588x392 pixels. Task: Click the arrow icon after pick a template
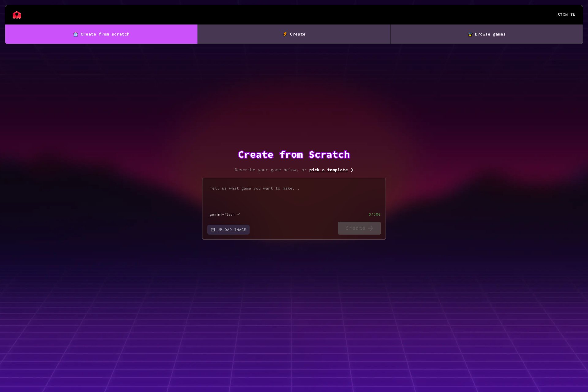click(352, 170)
